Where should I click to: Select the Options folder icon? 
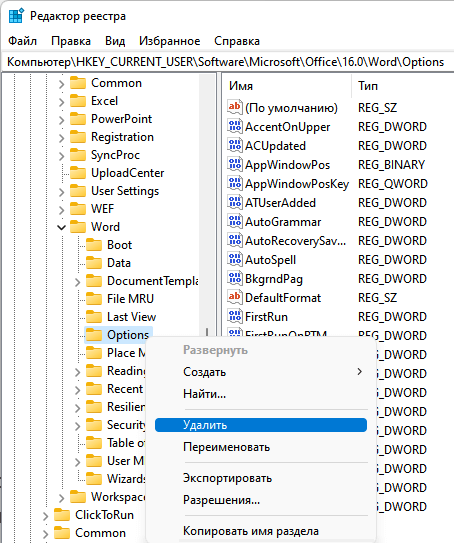point(94,335)
